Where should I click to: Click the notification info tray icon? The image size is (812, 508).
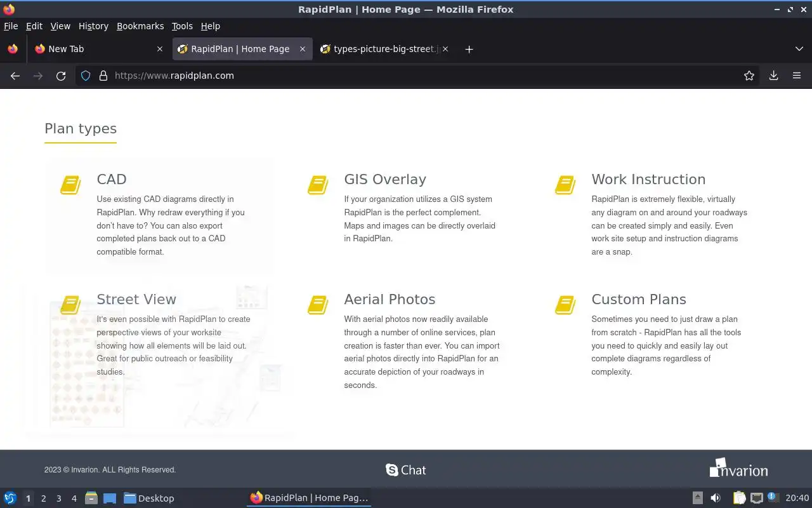[x=773, y=497]
